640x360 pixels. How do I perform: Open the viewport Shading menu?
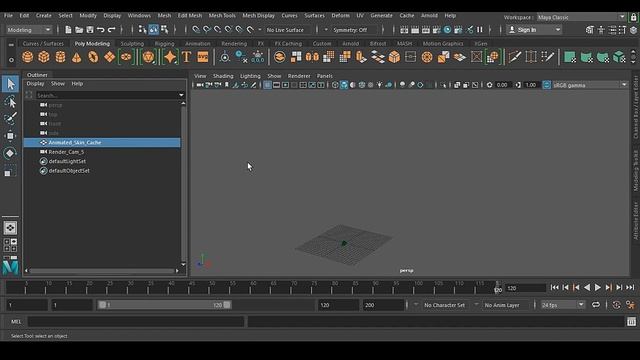tap(223, 76)
